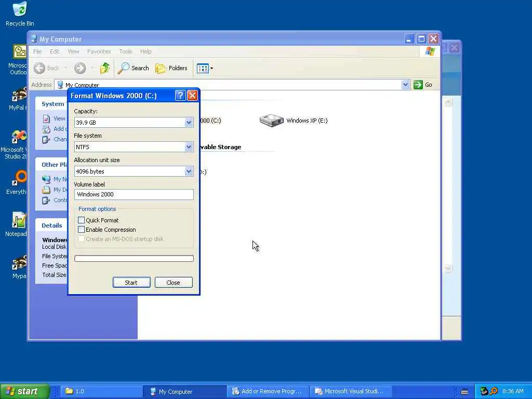Open the Edit menu
The height and width of the screenshot is (399, 532).
(54, 51)
